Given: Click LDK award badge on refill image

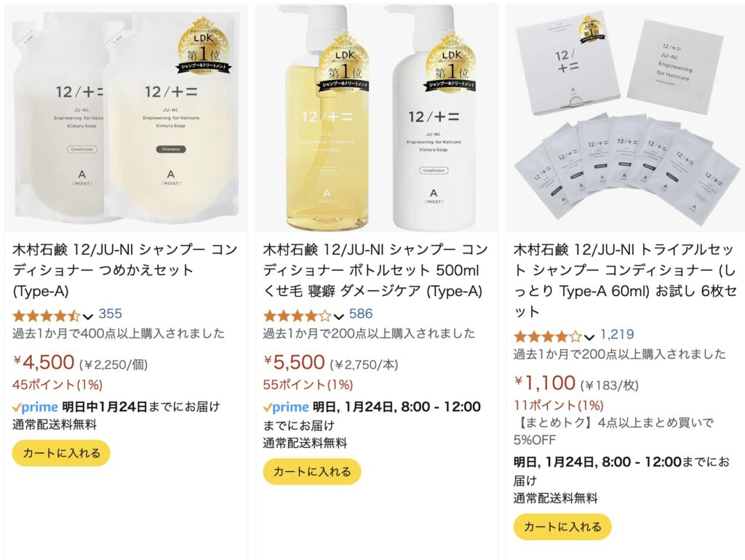Looking at the screenshot, I should point(204,47).
